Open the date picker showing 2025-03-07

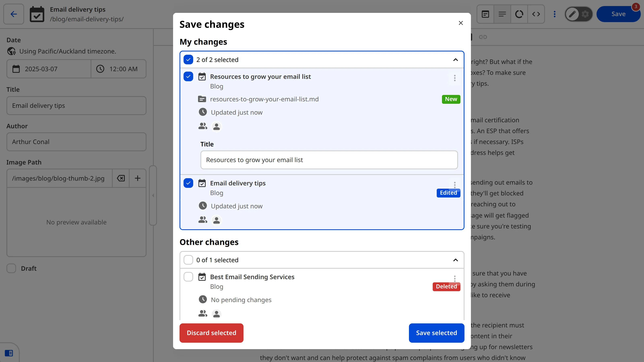tap(49, 69)
